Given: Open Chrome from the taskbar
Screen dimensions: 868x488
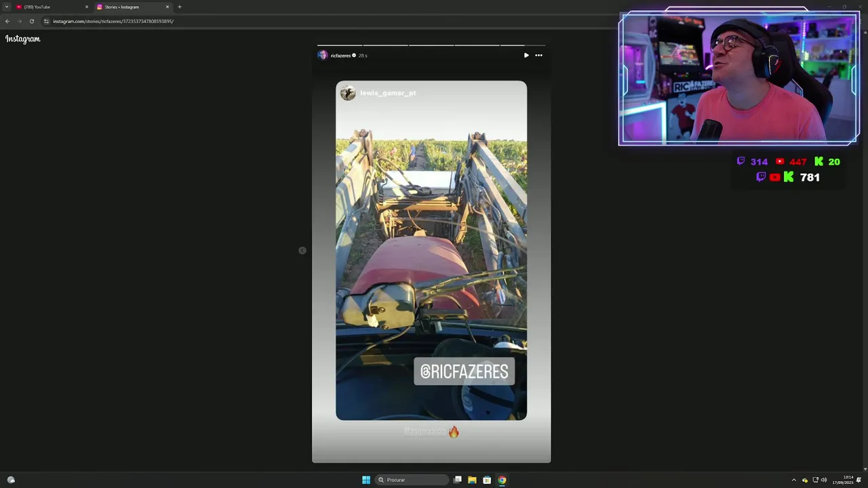Looking at the screenshot, I should point(502,480).
